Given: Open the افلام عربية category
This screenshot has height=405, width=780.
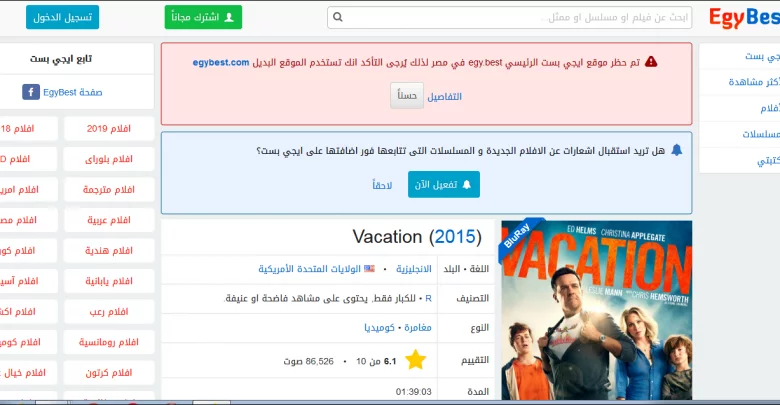Looking at the screenshot, I should pos(109,220).
